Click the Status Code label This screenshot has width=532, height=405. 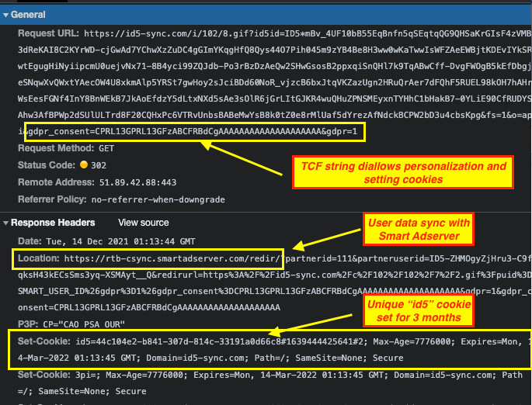[x=47, y=165]
